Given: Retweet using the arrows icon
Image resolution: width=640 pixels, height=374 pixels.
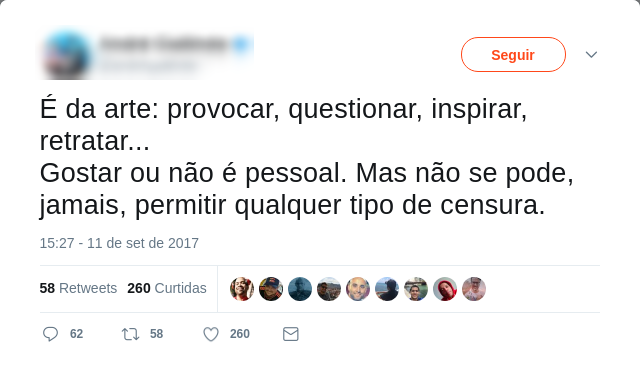Looking at the screenshot, I should click(131, 334).
